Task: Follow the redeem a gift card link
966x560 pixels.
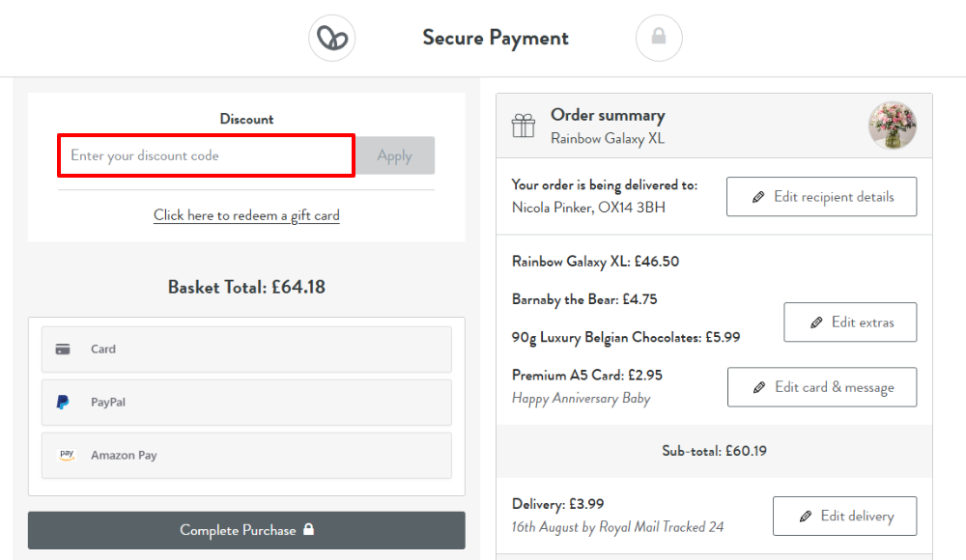Action: click(x=246, y=215)
